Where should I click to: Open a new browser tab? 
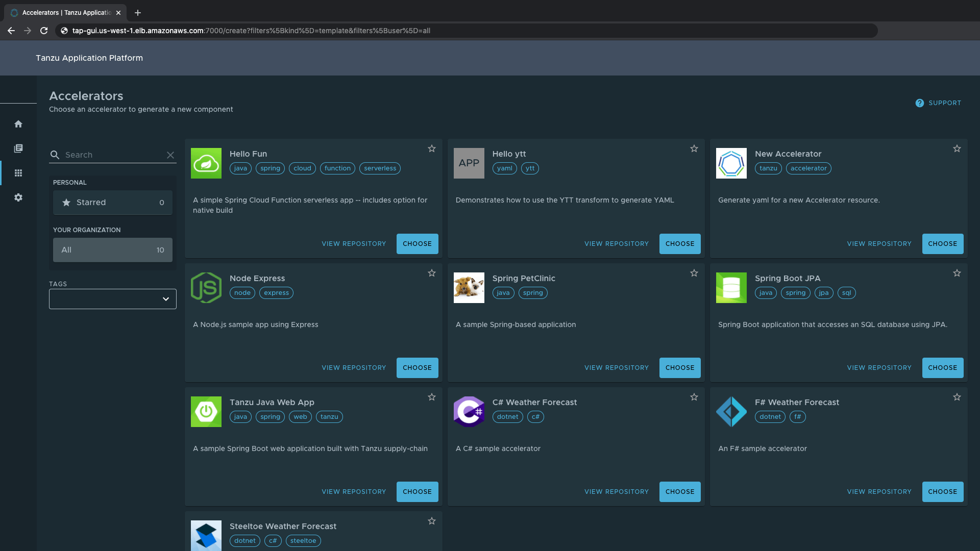(x=138, y=13)
